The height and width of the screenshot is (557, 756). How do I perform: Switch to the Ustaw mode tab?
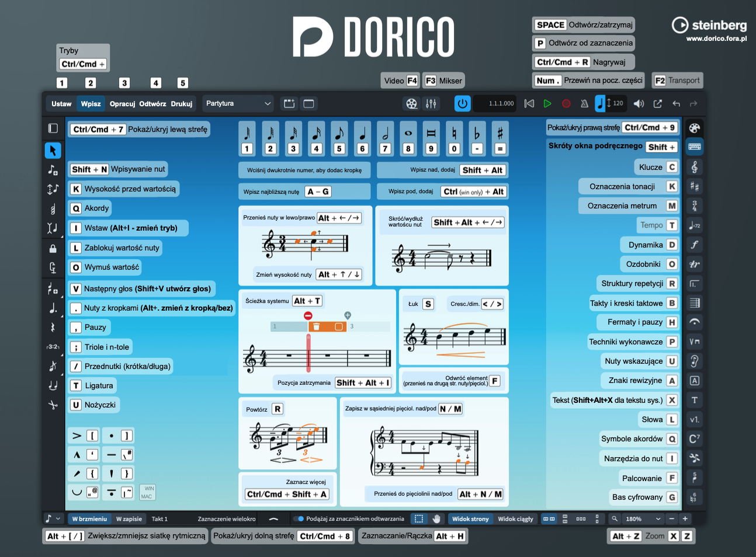61,104
